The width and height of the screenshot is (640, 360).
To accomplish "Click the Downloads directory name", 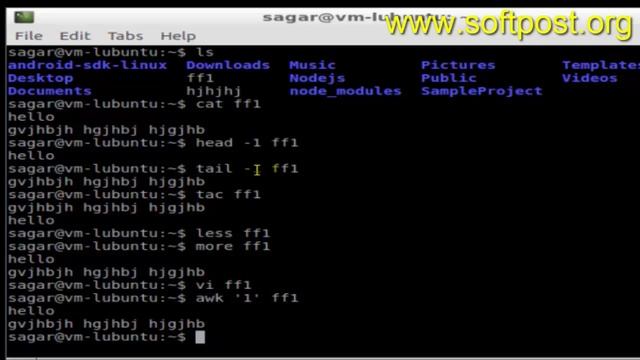I will pyautogui.click(x=228, y=65).
